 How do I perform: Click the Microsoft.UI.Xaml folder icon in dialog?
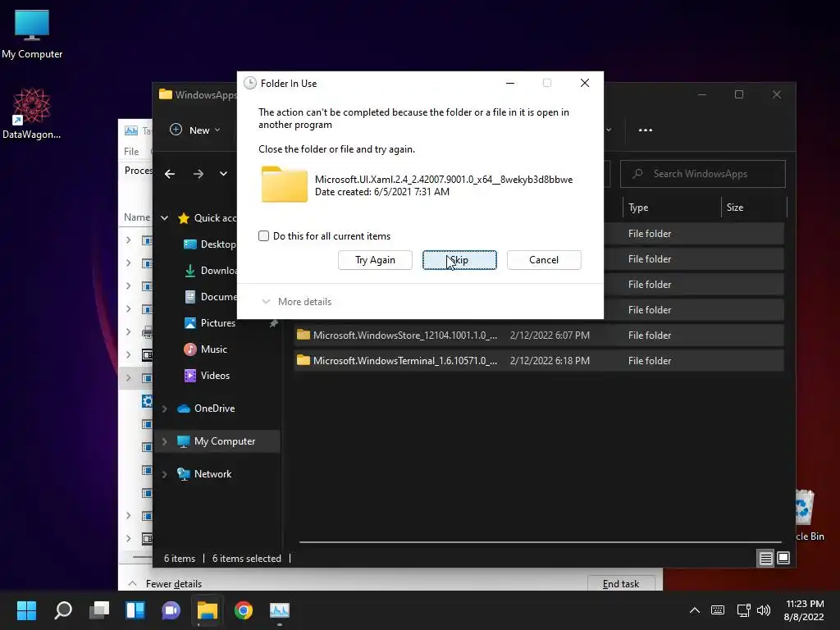point(285,185)
